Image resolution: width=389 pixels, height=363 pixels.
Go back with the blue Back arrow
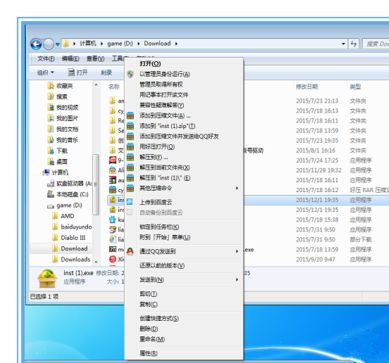(x=36, y=44)
